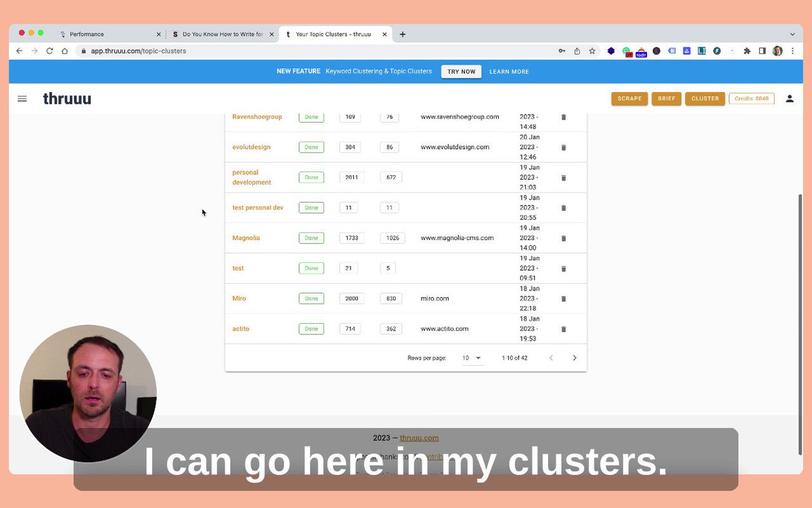Bookmark this page with the star
Image resolution: width=812 pixels, height=508 pixels.
[x=592, y=51]
